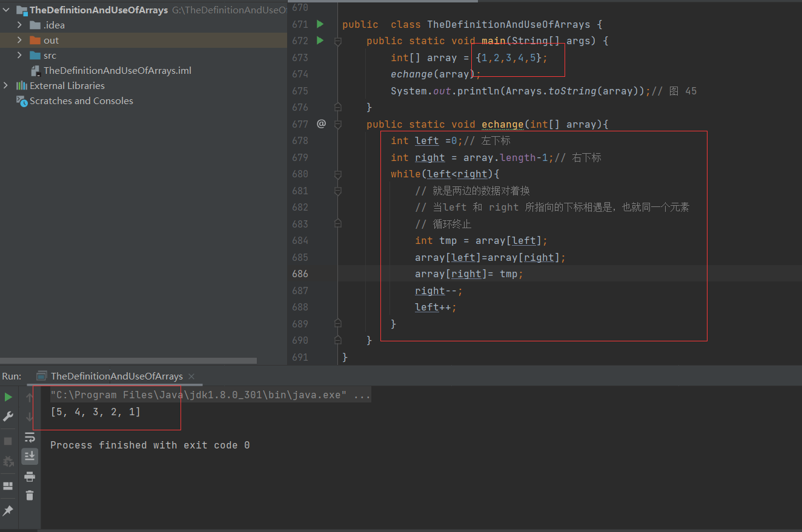802x532 pixels.
Task: Click 'array[left]=array[right]' line
Action: tap(490, 257)
